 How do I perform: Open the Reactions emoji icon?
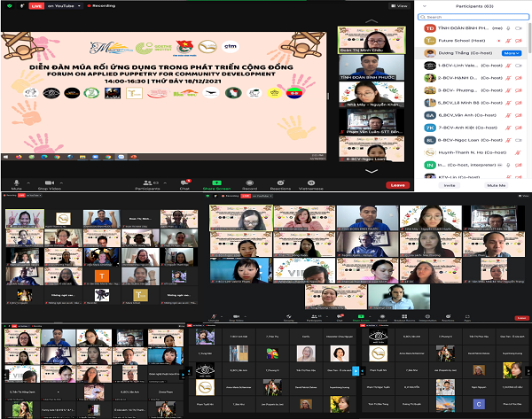click(x=280, y=183)
